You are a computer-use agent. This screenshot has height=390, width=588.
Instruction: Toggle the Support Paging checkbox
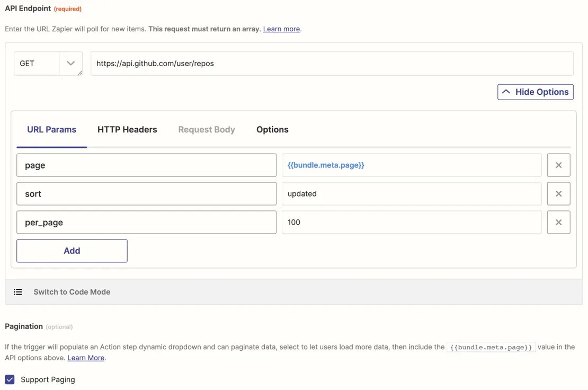(x=10, y=379)
